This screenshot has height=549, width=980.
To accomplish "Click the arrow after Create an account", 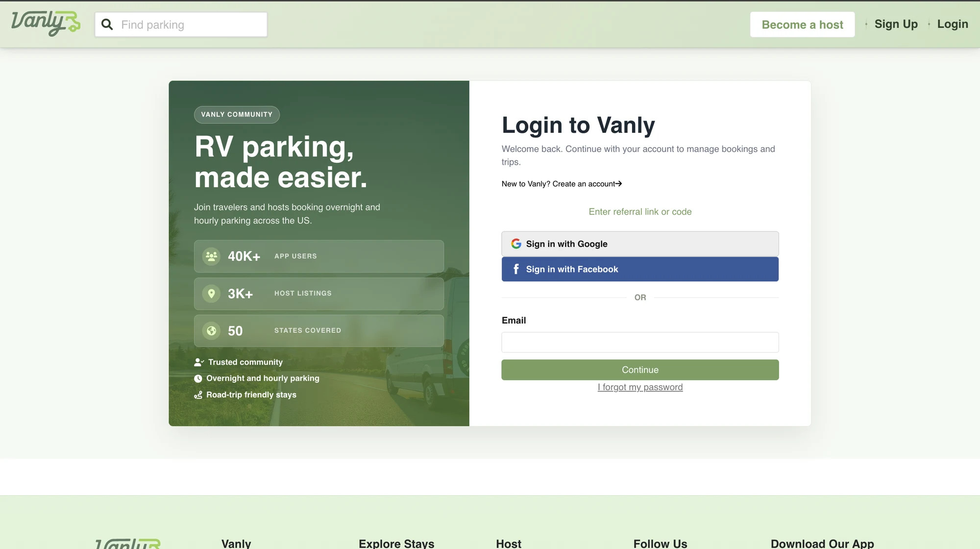I will pyautogui.click(x=618, y=184).
